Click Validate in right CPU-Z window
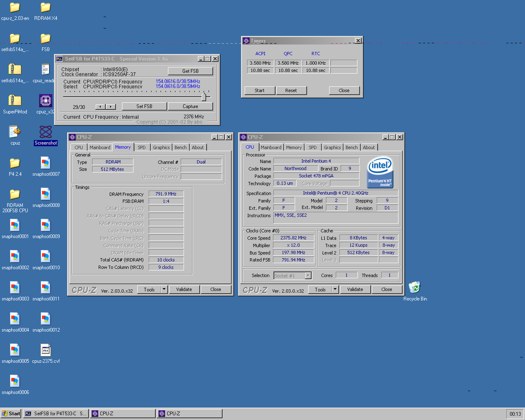This screenshot has width=525, height=420. click(x=355, y=289)
